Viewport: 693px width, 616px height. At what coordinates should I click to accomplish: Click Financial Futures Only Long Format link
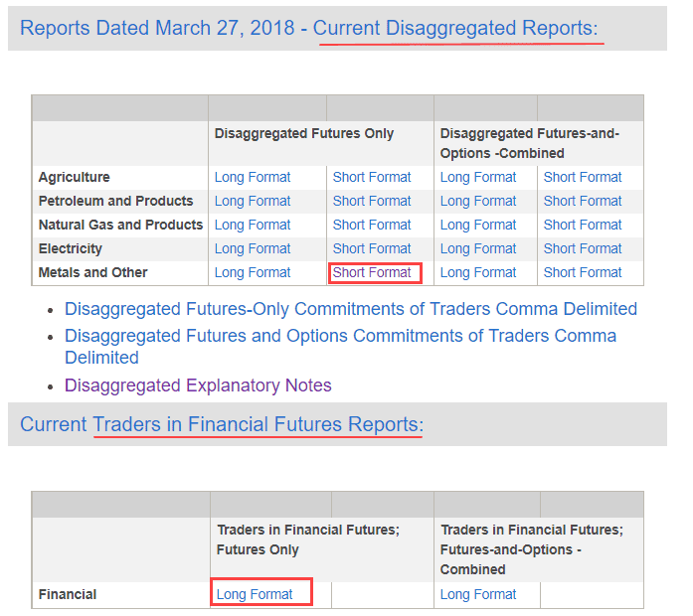tap(255, 594)
